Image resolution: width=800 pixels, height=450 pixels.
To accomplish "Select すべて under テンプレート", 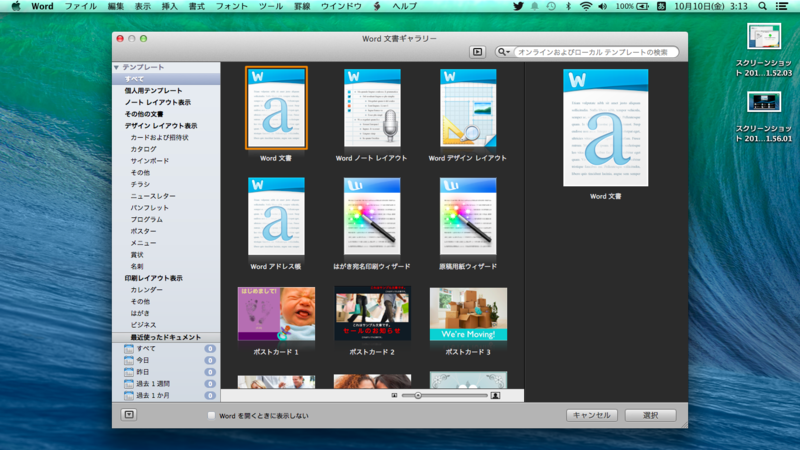I will [166, 79].
